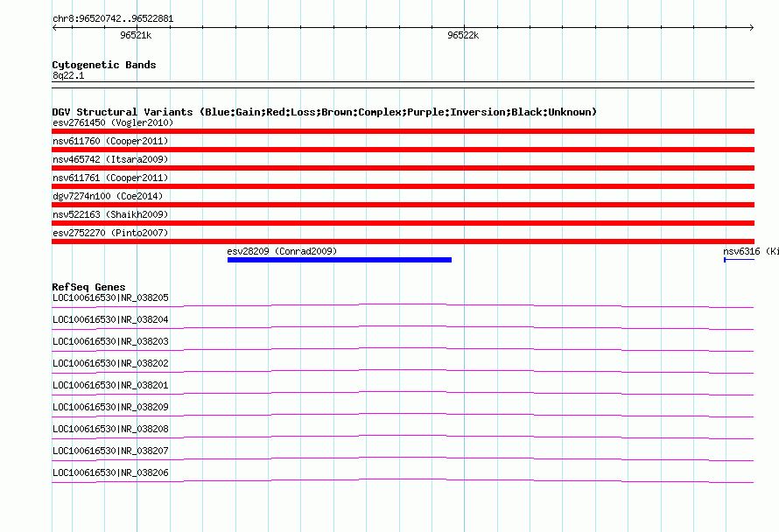Viewport: 779px width, 532px height.
Task: Select the red loss bar of esv2761450
Action: pos(403,131)
